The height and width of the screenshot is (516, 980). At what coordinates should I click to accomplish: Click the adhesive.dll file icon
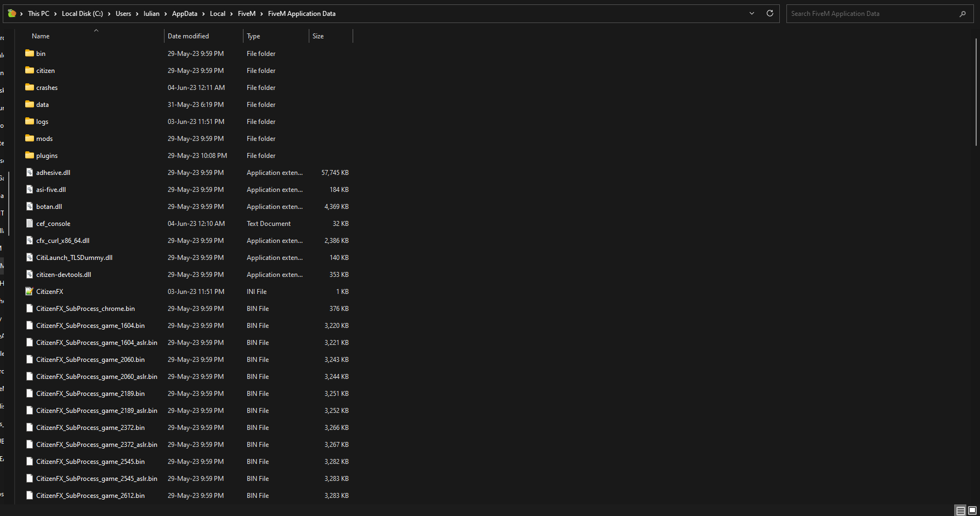coord(30,173)
